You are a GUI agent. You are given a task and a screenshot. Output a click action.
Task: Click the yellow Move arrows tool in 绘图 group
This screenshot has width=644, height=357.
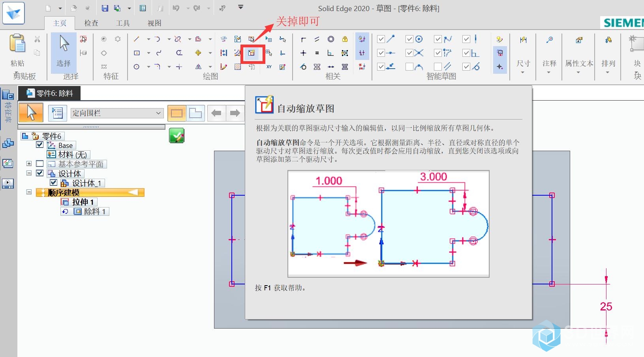pos(198,53)
